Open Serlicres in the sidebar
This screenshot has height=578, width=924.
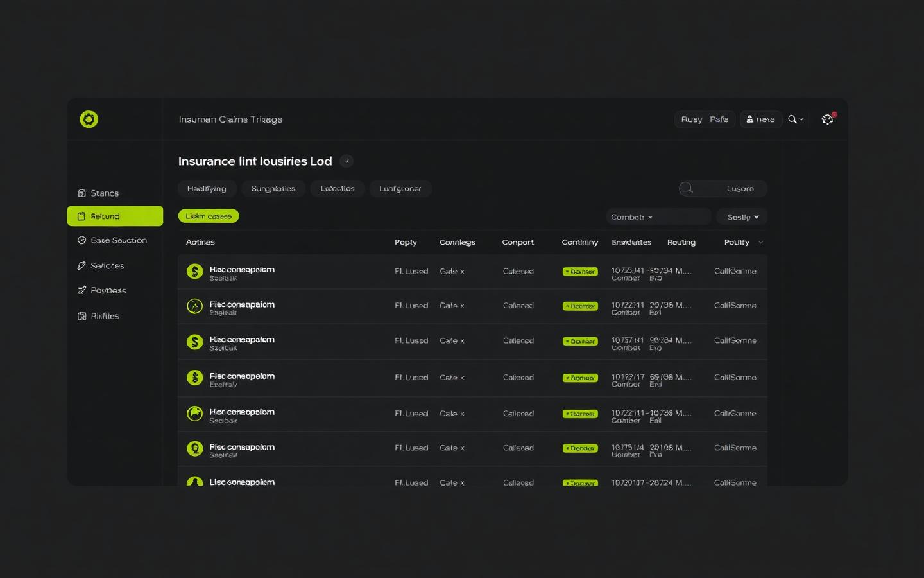[x=115, y=265]
